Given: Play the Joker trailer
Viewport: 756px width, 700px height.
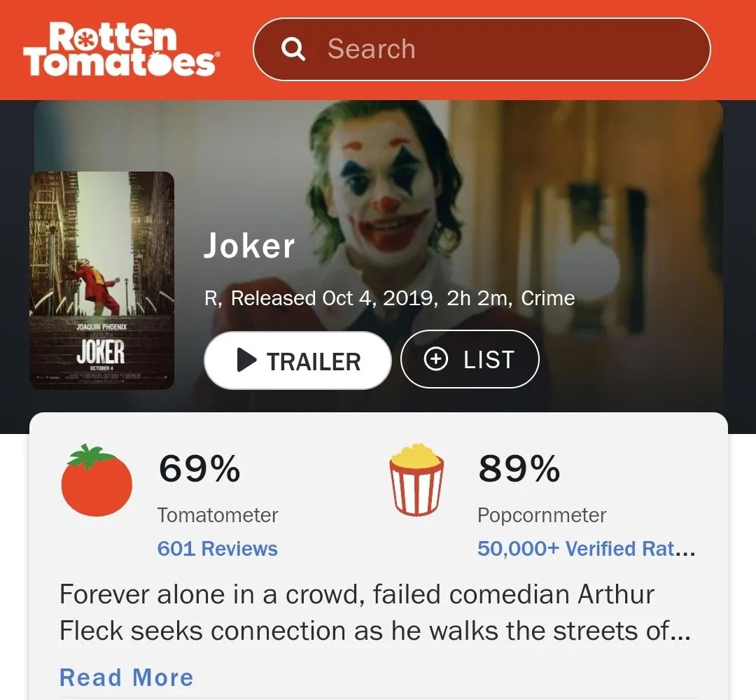Looking at the screenshot, I should click(297, 360).
